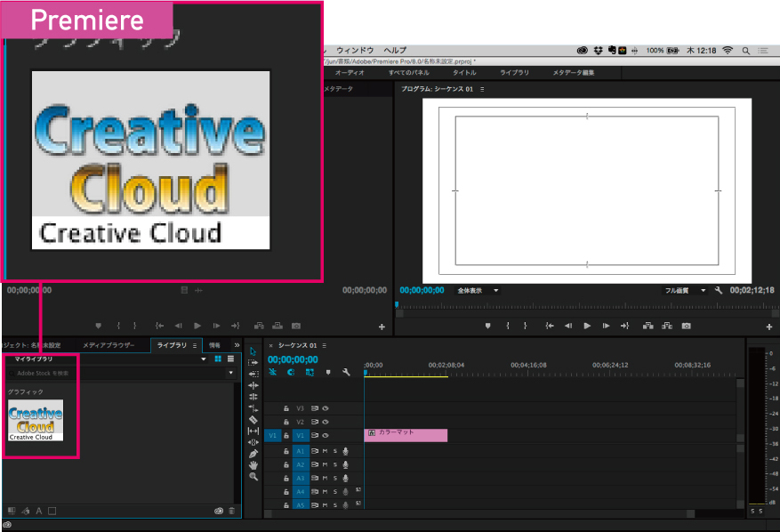The image size is (780, 532).
Task: Select the Zoom magnifier tool
Action: [x=253, y=477]
